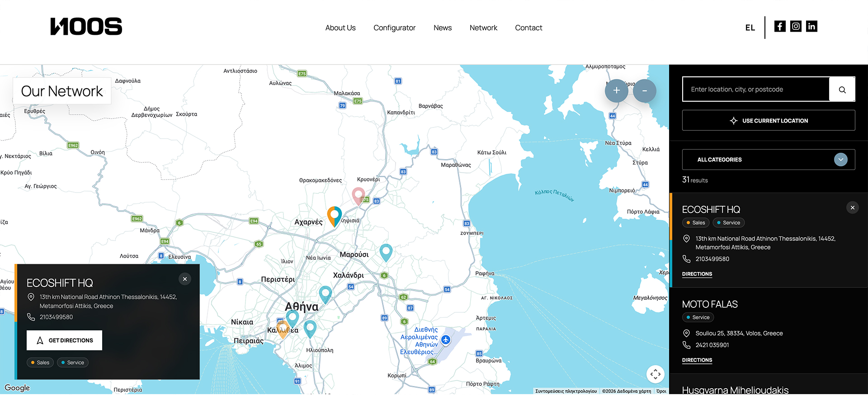Open the About Us menu
The height and width of the screenshot is (395, 868).
[340, 28]
